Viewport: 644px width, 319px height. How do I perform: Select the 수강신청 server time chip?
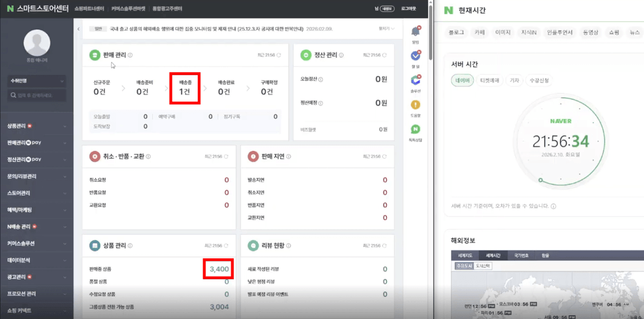click(538, 80)
